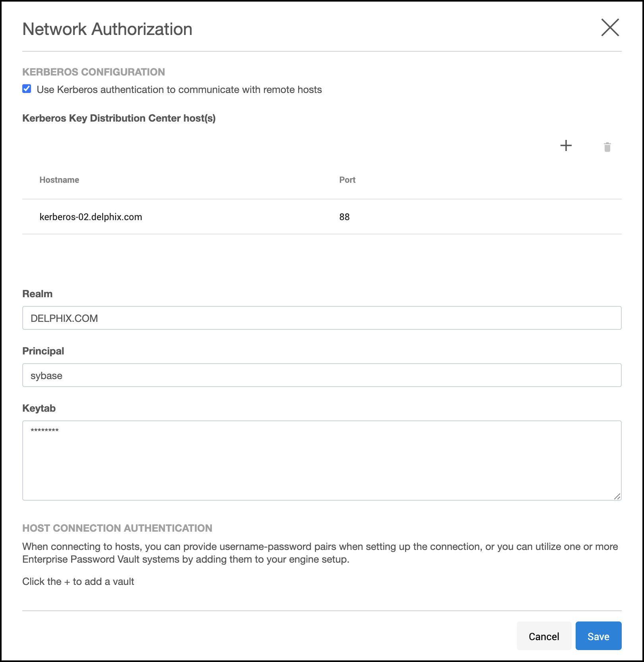Click the Hostname column header
Image resolution: width=644 pixels, height=662 pixels.
tap(59, 180)
